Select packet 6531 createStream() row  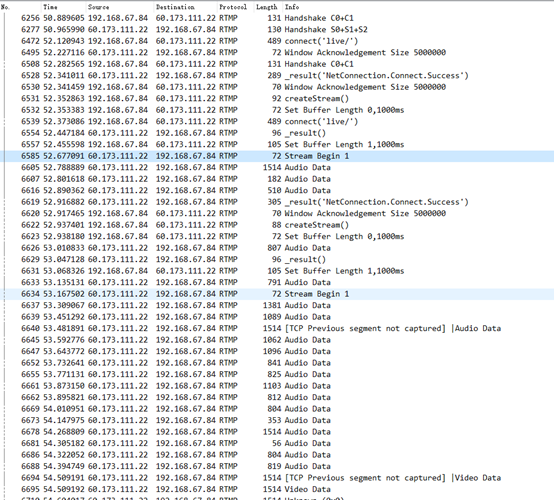277,98
